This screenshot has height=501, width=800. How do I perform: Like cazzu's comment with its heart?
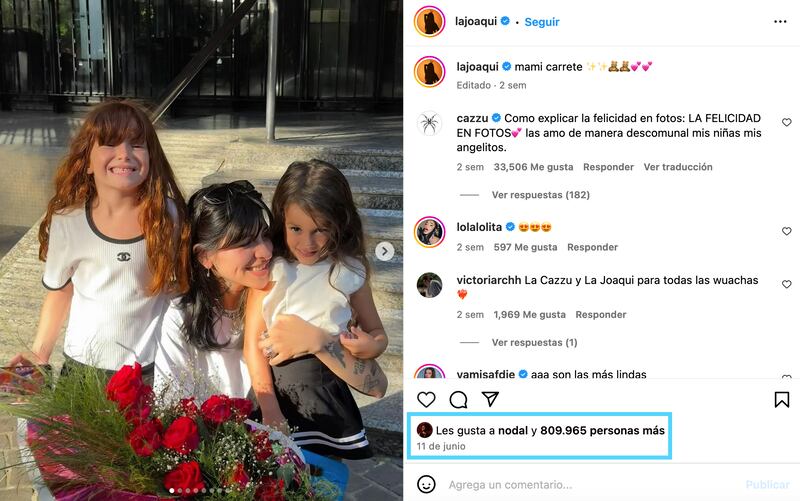(786, 122)
